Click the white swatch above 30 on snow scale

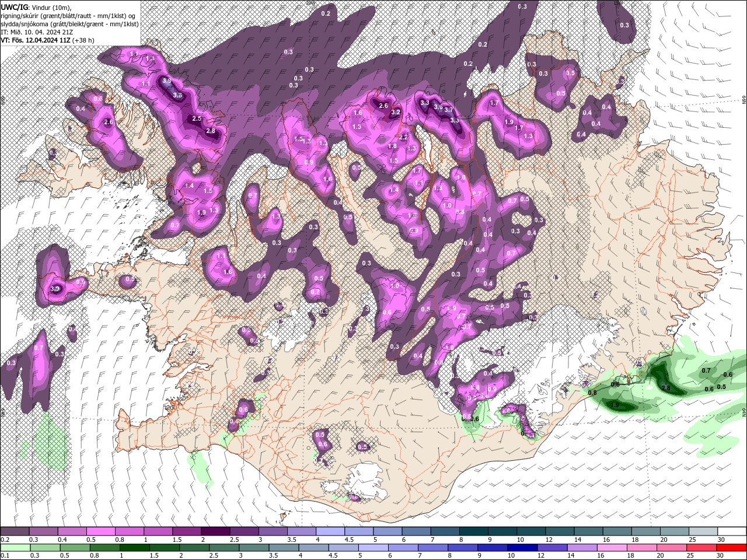[x=731, y=531]
